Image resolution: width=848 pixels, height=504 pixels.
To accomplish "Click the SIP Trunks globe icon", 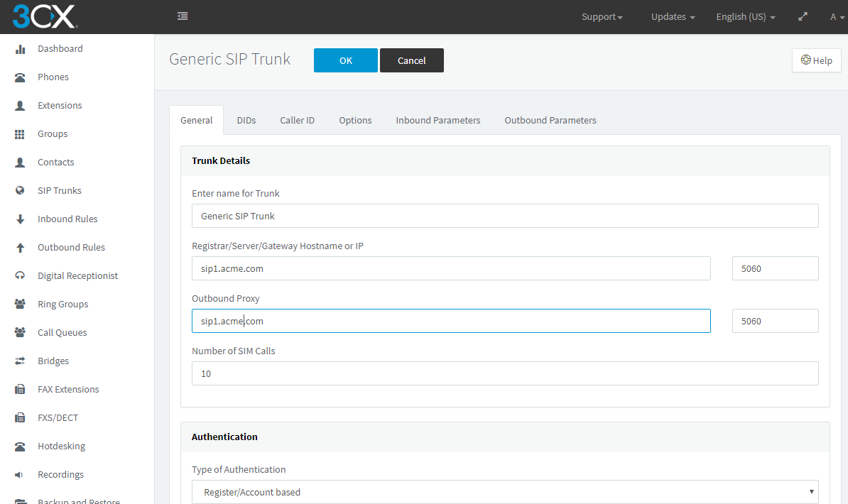I will point(20,190).
